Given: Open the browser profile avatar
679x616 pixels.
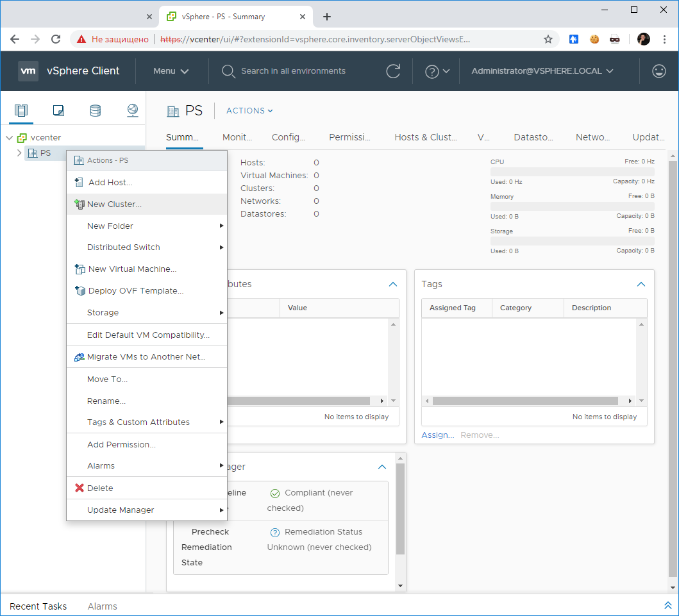Looking at the screenshot, I should pyautogui.click(x=644, y=39).
